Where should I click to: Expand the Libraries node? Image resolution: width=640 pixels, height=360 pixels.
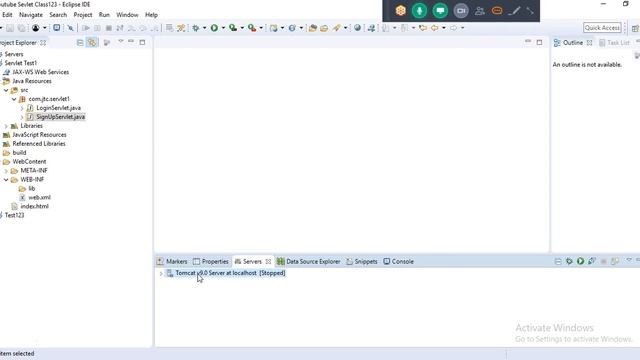point(6,126)
